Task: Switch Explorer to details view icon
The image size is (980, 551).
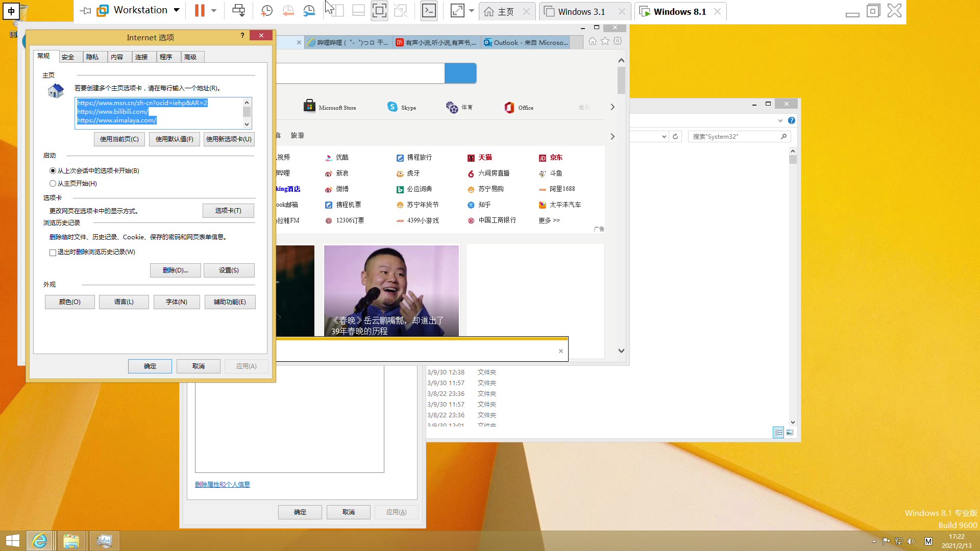Action: (778, 433)
